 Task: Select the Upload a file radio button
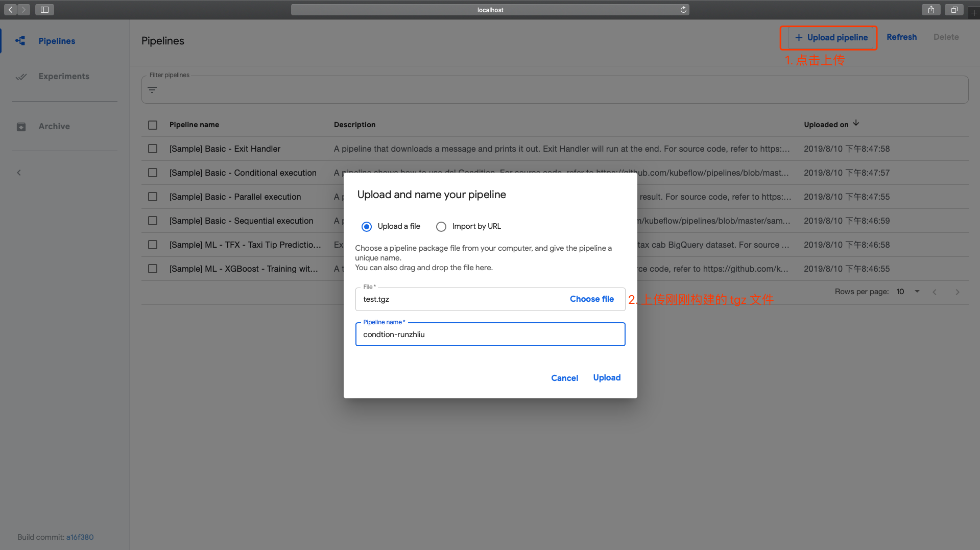click(x=366, y=226)
